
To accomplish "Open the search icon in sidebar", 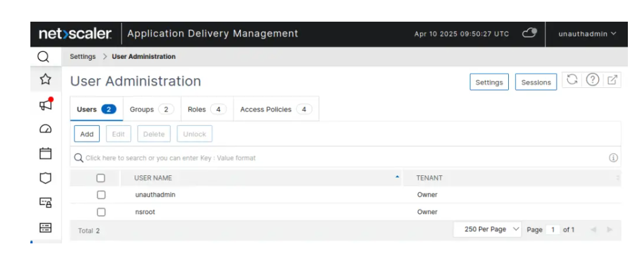I will [x=43, y=56].
